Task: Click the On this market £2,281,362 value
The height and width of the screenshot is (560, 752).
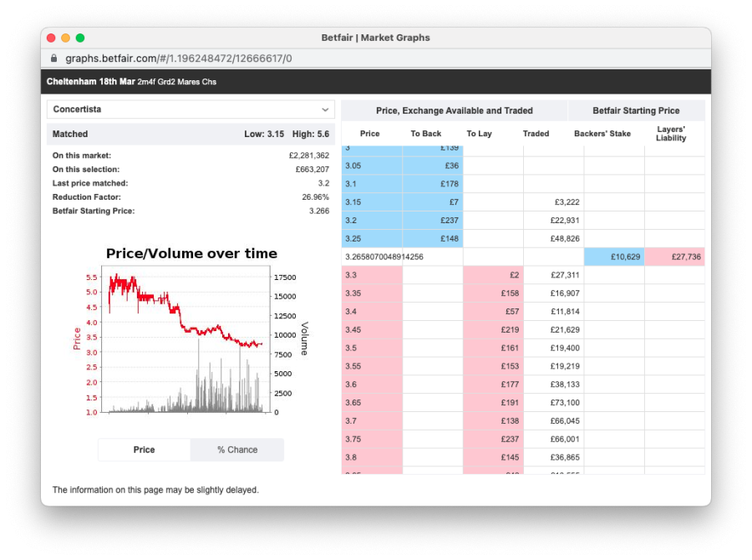Action: [309, 155]
